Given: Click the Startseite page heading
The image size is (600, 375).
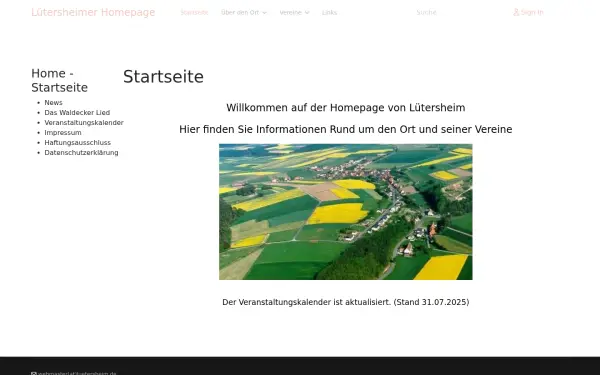Looking at the screenshot, I should (x=163, y=77).
